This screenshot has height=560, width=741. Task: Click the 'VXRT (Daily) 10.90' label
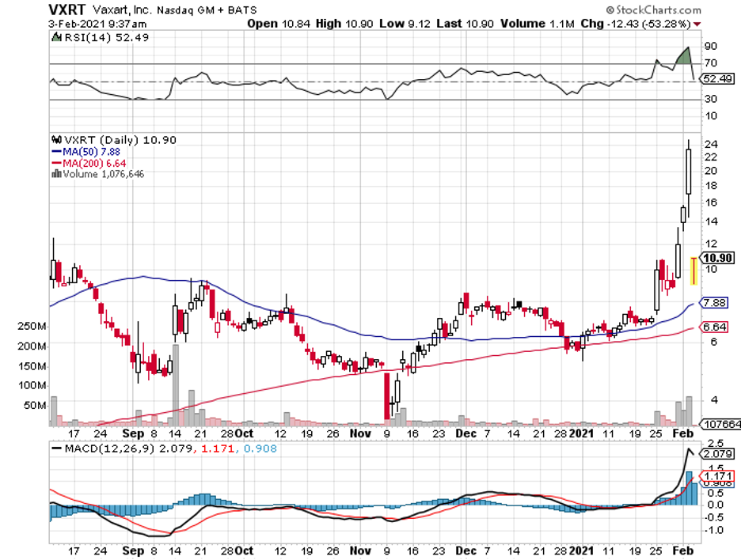click(x=120, y=140)
